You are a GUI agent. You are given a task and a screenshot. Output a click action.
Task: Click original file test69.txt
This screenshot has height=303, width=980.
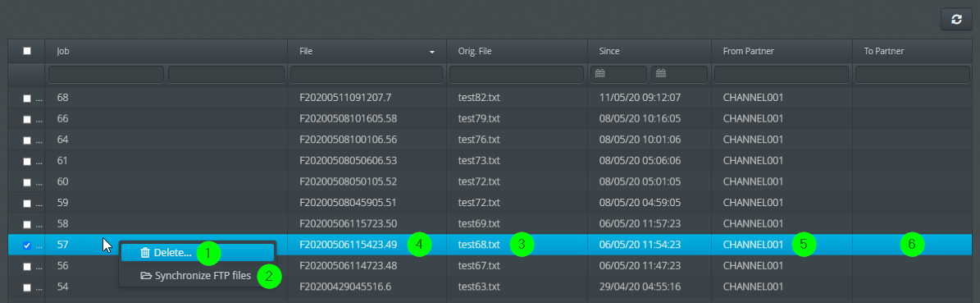(479, 223)
